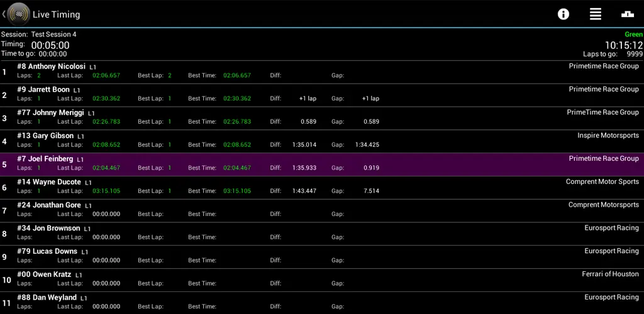Viewport: 644px width, 314px height.
Task: Open the podium standings icon
Action: tap(627, 14)
